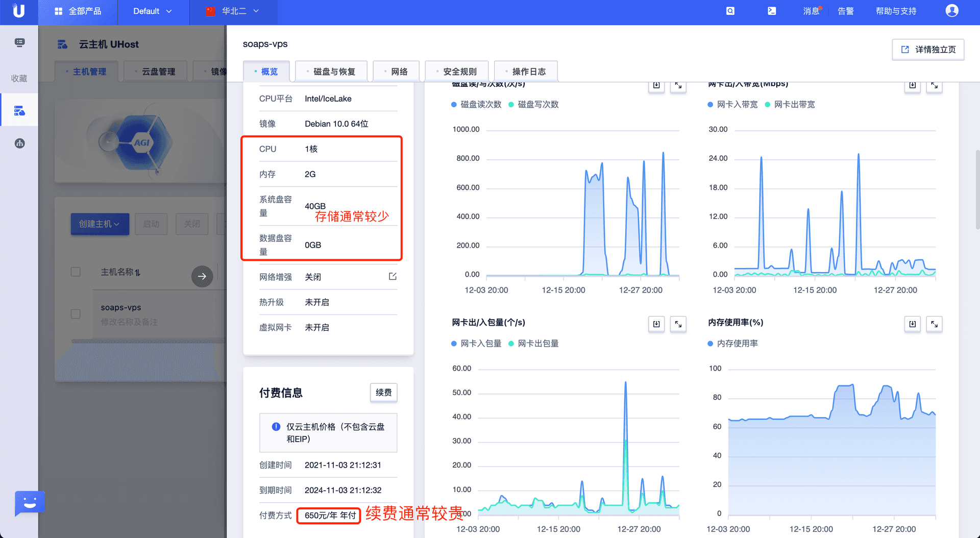The height and width of the screenshot is (538, 980).
Task: Click the host table horizontal scrollbar
Action: (x=148, y=340)
